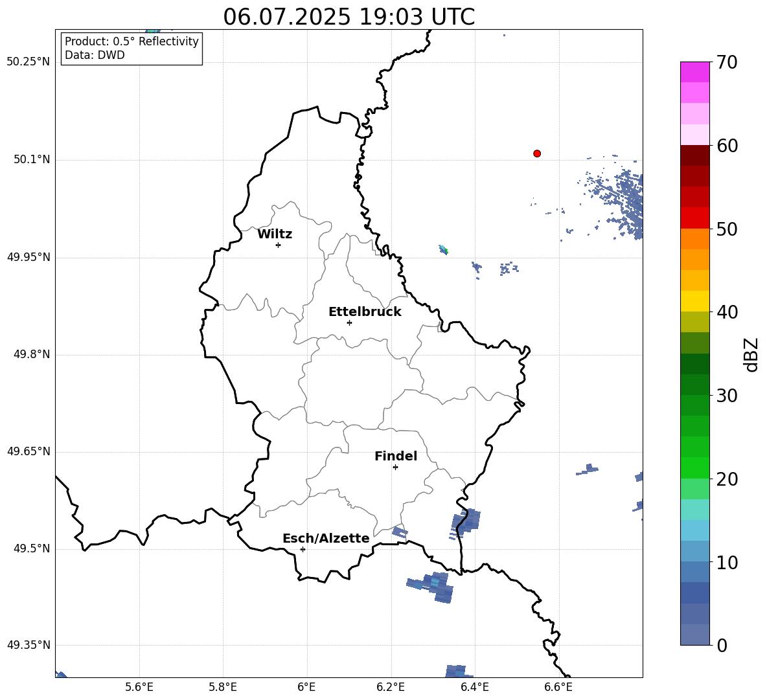The image size is (767, 700).
Task: Click the Wiltz cross marker
Action: coord(279,245)
